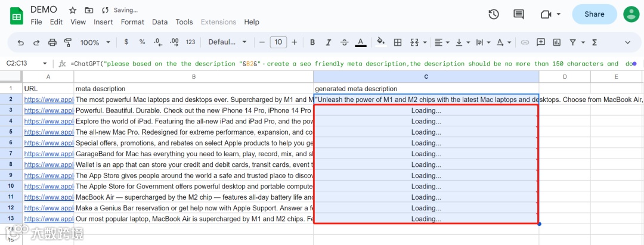Open text wrapping dropdown
The image size is (644, 245).
pyautogui.click(x=483, y=42)
